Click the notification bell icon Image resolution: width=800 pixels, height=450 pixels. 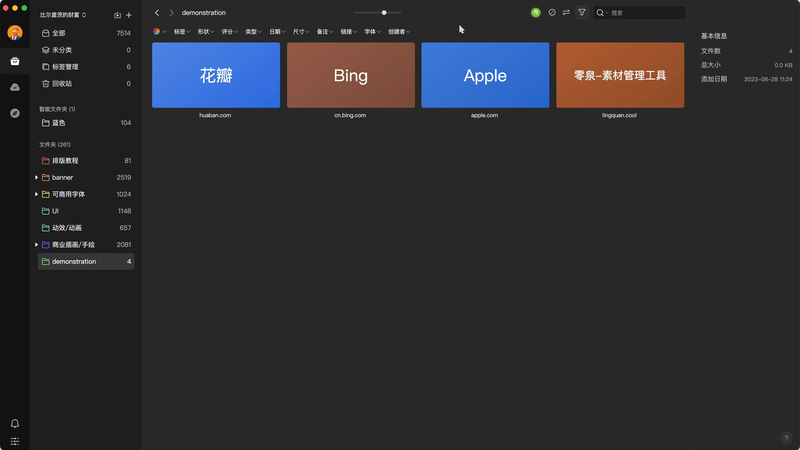tap(15, 424)
